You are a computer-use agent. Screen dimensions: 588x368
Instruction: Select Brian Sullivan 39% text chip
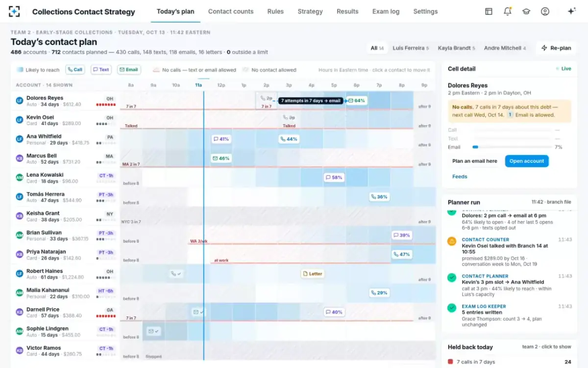(x=401, y=235)
